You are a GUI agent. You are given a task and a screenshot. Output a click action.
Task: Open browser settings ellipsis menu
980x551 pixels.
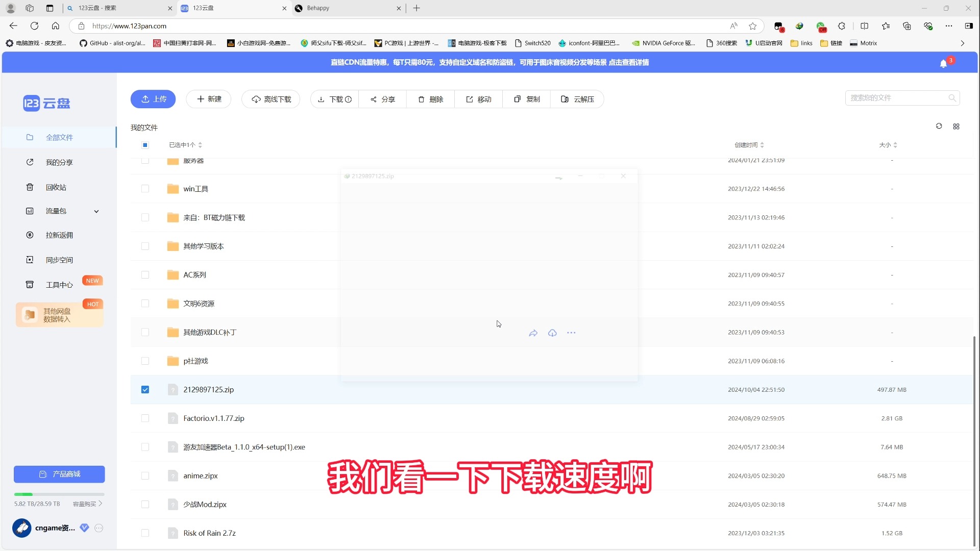[x=948, y=26]
